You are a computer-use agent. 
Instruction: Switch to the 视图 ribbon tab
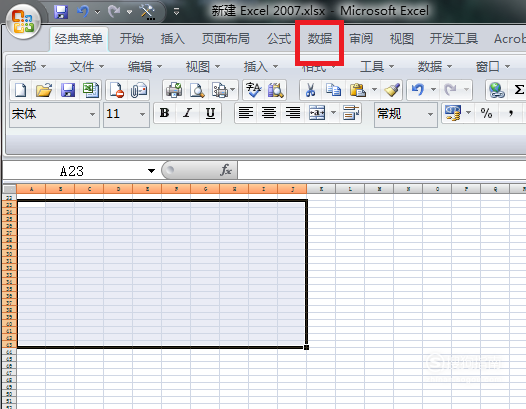[402, 39]
